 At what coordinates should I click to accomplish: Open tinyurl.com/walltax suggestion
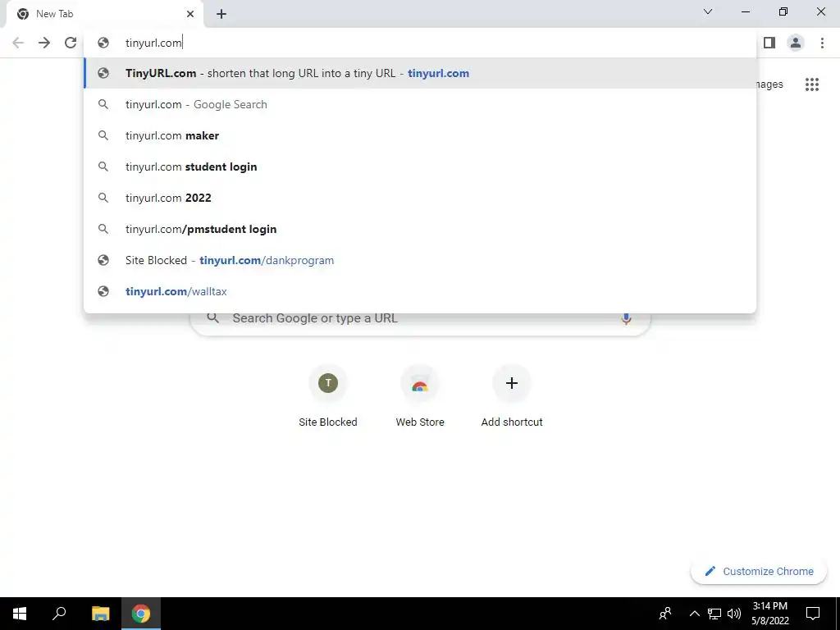click(420, 291)
